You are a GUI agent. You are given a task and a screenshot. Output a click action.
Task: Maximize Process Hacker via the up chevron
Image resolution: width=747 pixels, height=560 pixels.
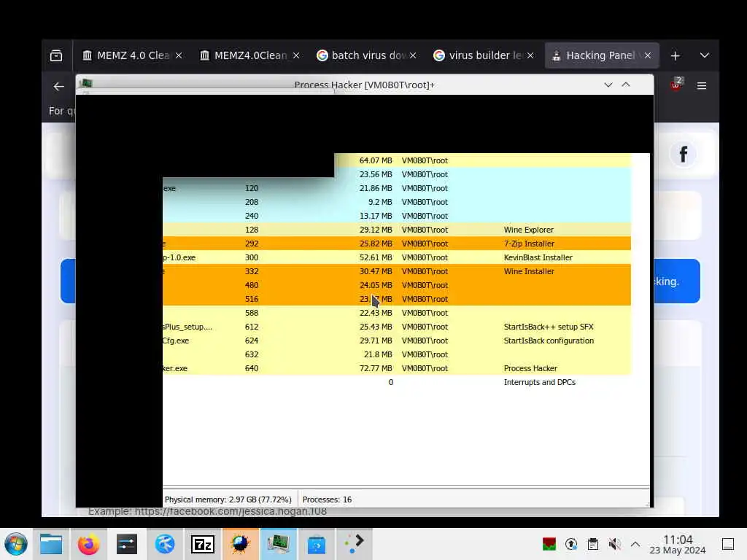pos(626,85)
